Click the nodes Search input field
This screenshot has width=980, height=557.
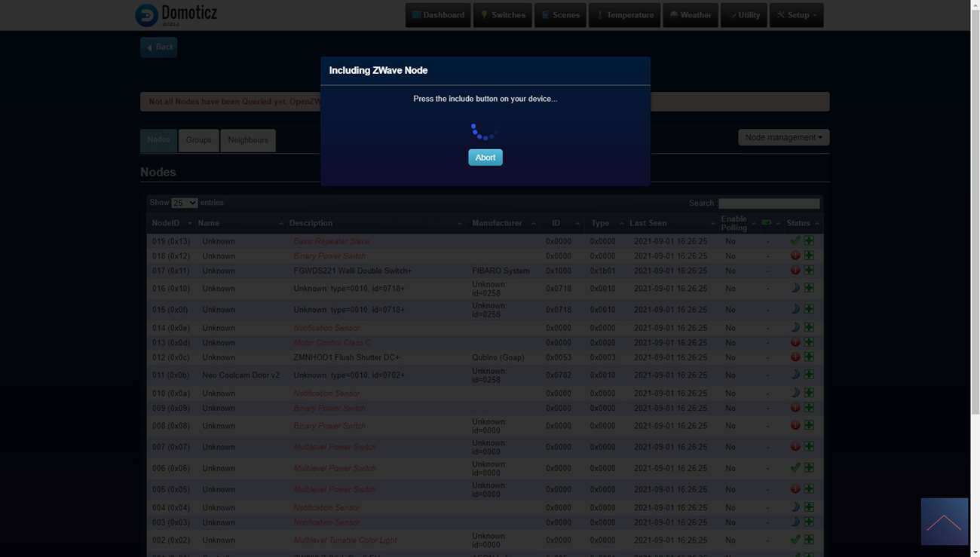(x=768, y=204)
